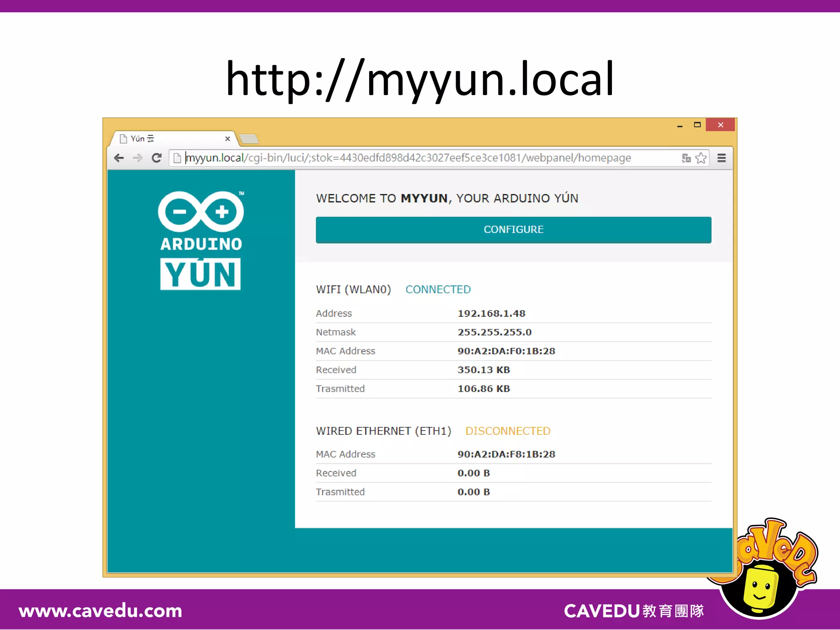Bookmark this page with the star icon

click(x=701, y=158)
